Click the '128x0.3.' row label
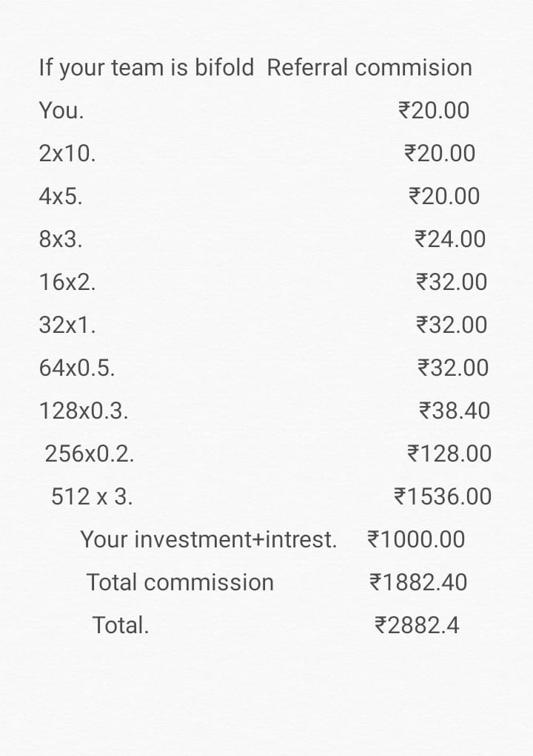Image resolution: width=533 pixels, height=756 pixels. click(84, 411)
